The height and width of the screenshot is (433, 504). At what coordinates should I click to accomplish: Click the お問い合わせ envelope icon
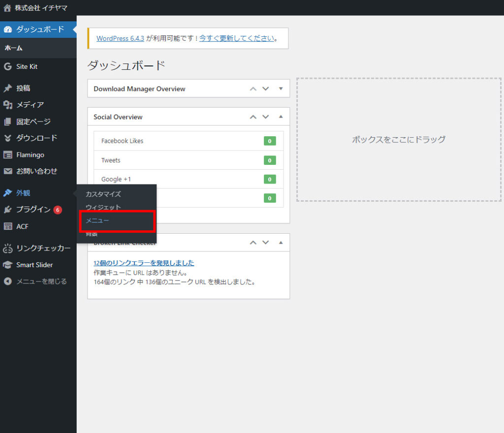click(7, 171)
